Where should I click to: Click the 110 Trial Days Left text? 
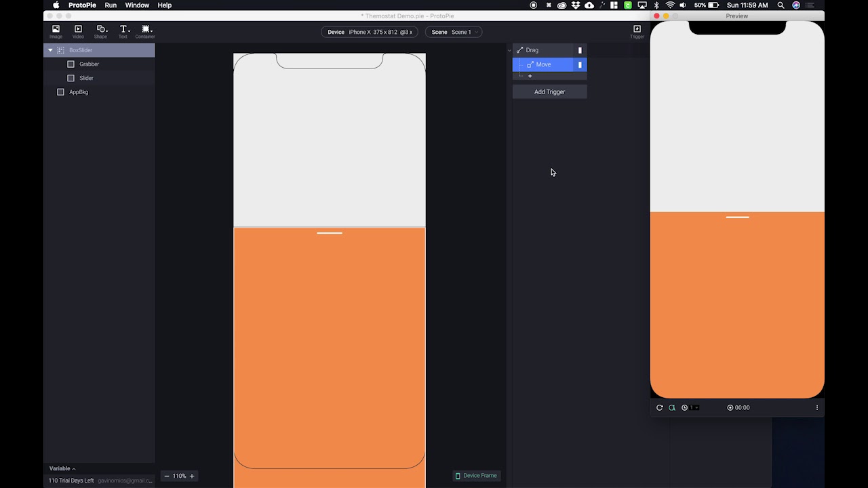click(x=71, y=481)
